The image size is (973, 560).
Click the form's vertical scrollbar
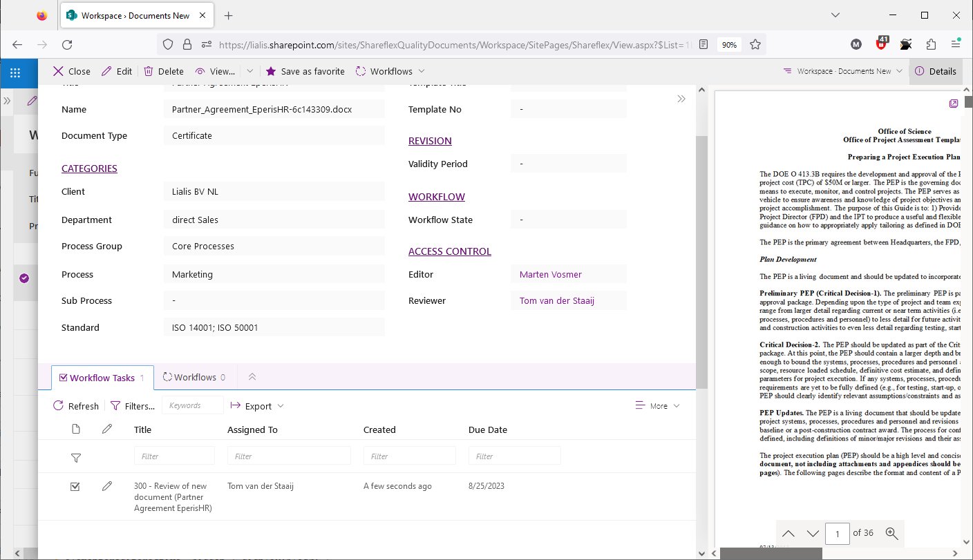click(x=701, y=262)
